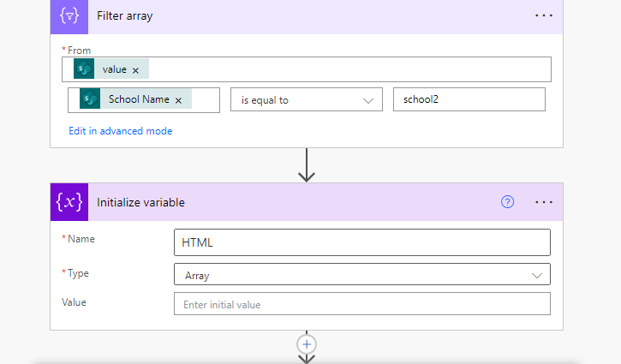
Task: Click the SharePoint icon on value token
Action: tap(84, 69)
